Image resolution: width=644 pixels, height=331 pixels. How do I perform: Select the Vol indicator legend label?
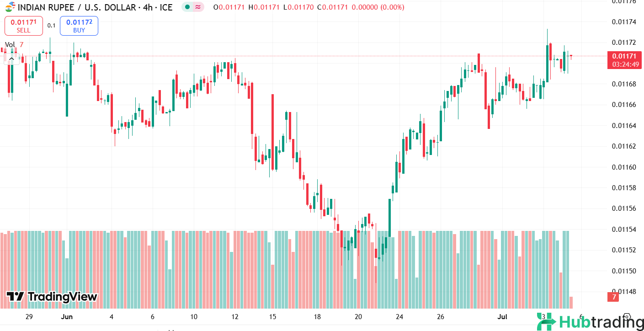[10, 44]
